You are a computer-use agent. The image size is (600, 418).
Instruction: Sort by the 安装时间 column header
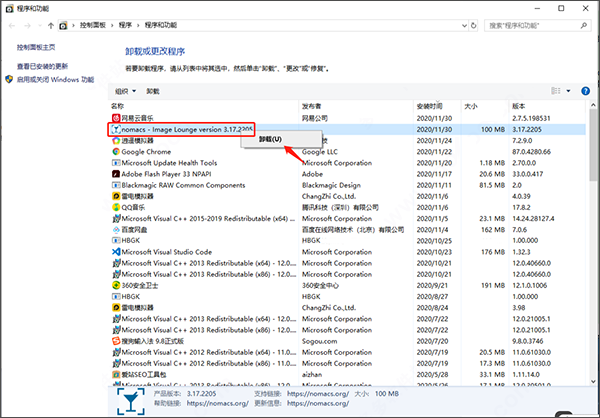tap(437, 106)
